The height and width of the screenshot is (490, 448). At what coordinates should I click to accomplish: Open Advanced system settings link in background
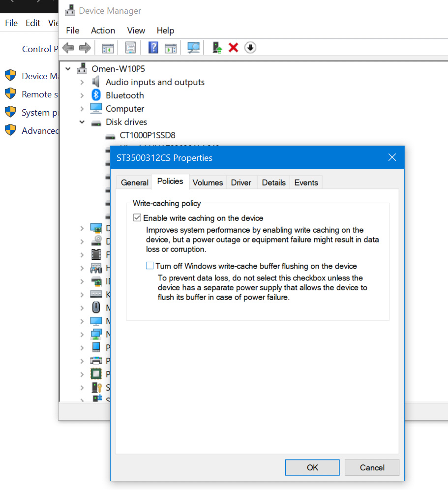(x=39, y=130)
